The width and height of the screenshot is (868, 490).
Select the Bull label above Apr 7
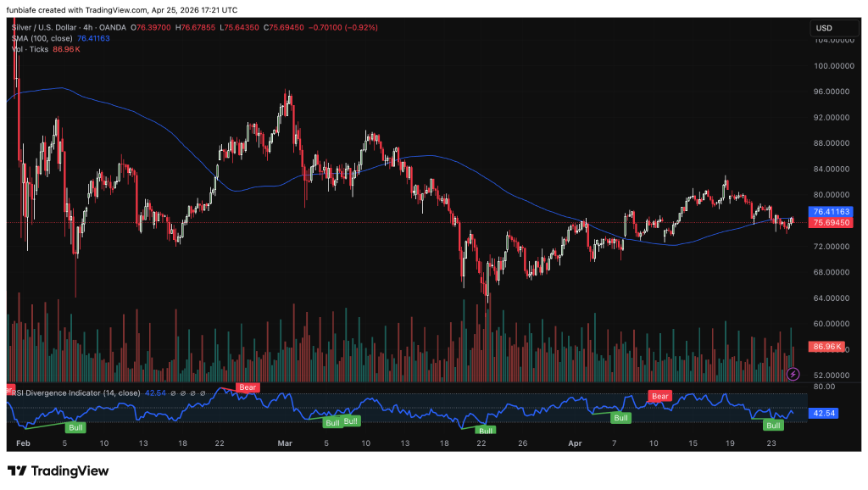click(x=620, y=418)
